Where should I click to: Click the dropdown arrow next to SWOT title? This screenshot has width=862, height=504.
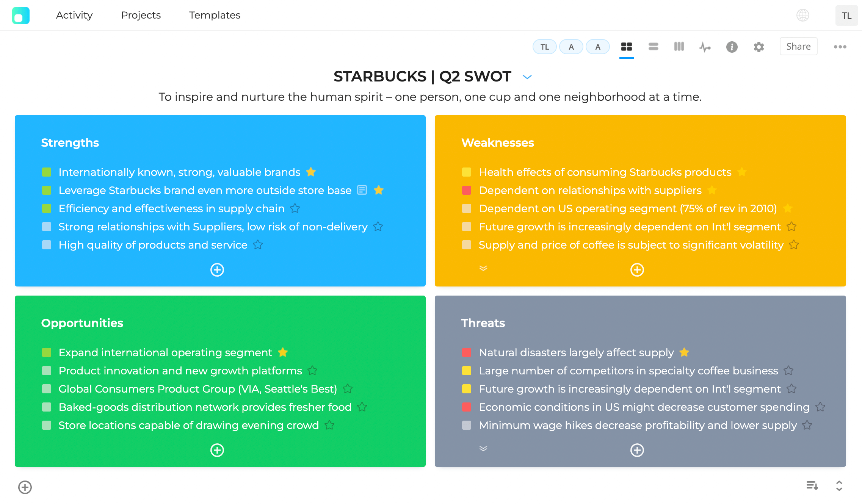click(527, 77)
